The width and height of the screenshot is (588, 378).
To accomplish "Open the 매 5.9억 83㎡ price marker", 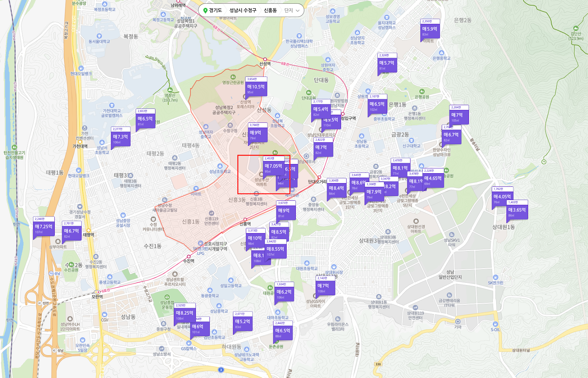I will click(430, 29).
